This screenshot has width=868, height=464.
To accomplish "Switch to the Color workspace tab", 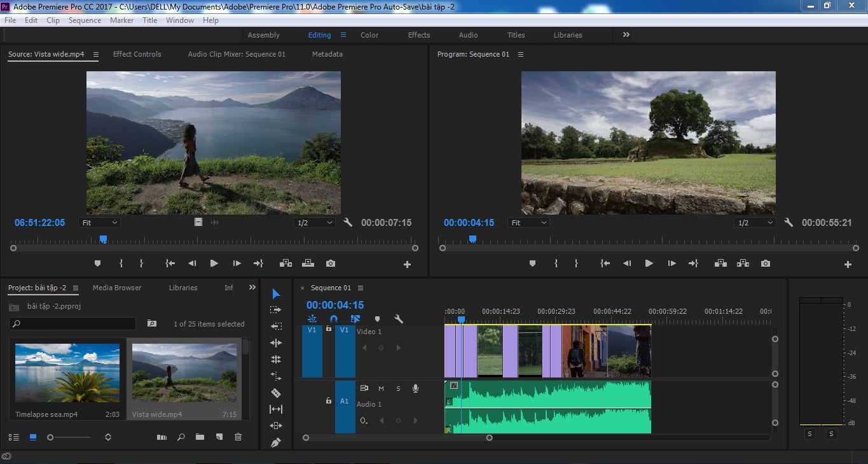I will (369, 35).
